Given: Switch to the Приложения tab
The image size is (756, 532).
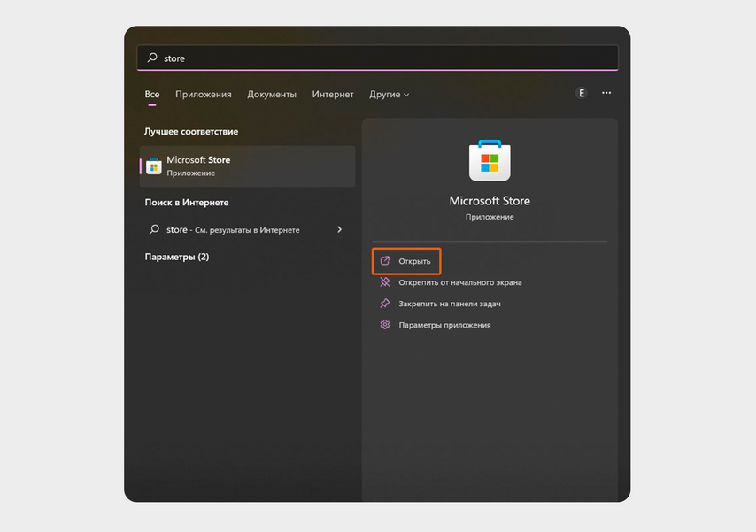Looking at the screenshot, I should [x=204, y=94].
